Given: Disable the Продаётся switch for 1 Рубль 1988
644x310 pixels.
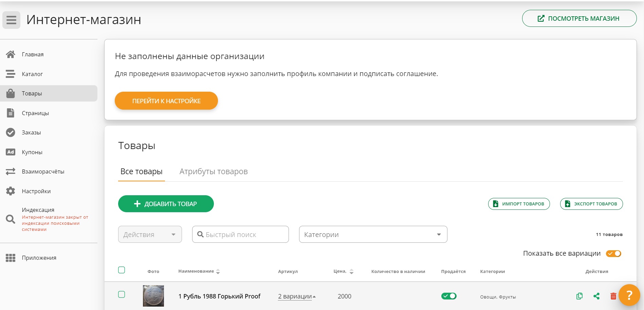Looking at the screenshot, I should [x=449, y=296].
